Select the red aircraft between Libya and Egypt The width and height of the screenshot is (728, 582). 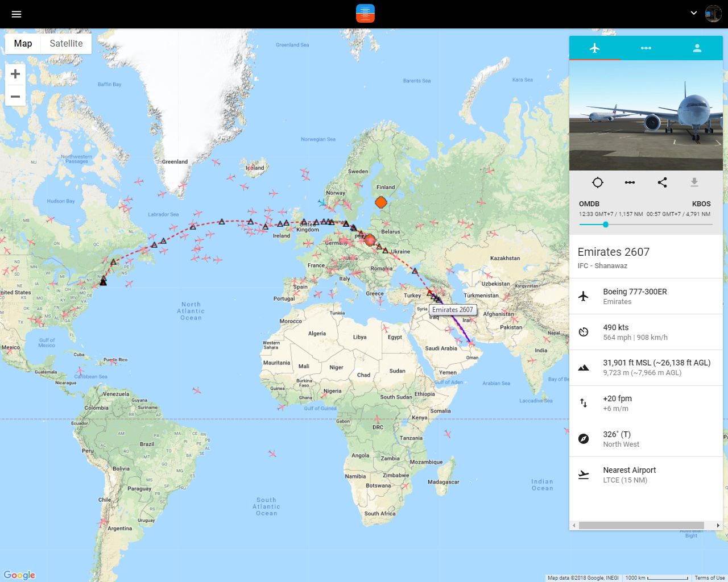coord(385,329)
